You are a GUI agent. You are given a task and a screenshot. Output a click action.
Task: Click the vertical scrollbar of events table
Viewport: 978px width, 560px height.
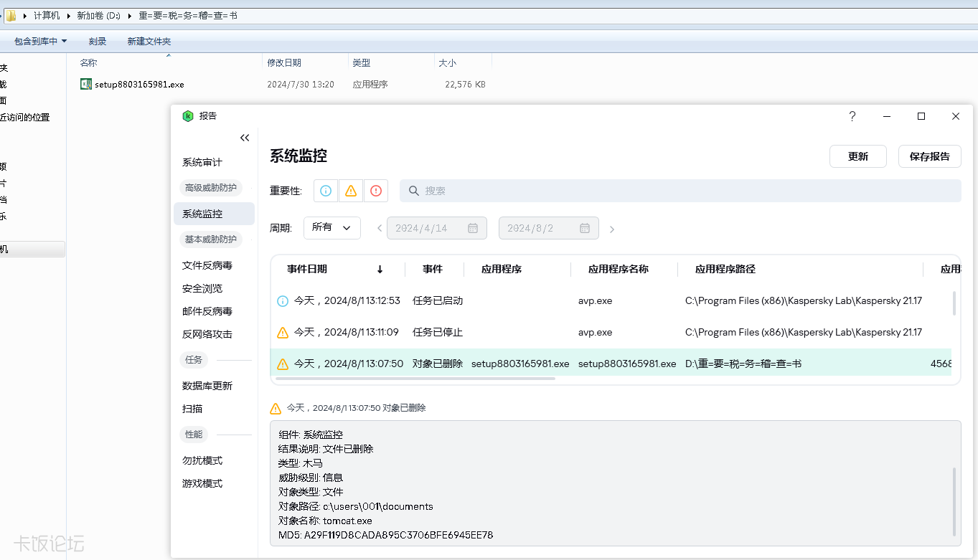point(954,303)
